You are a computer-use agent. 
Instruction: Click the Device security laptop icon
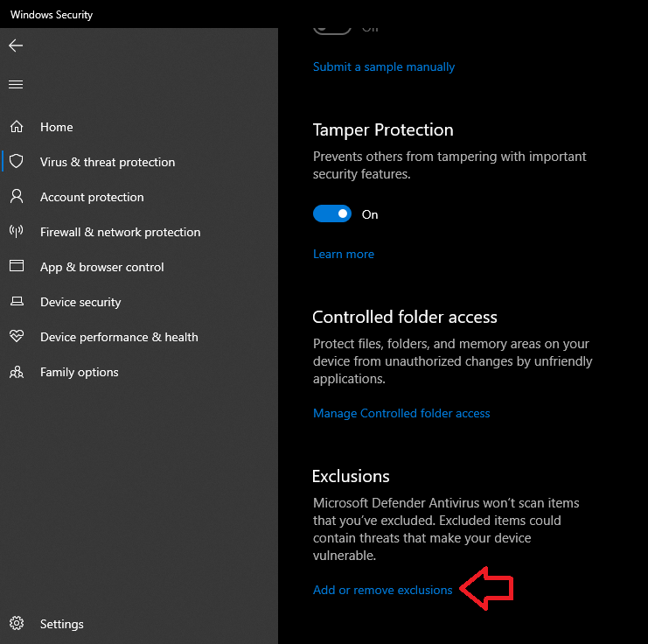click(x=16, y=302)
